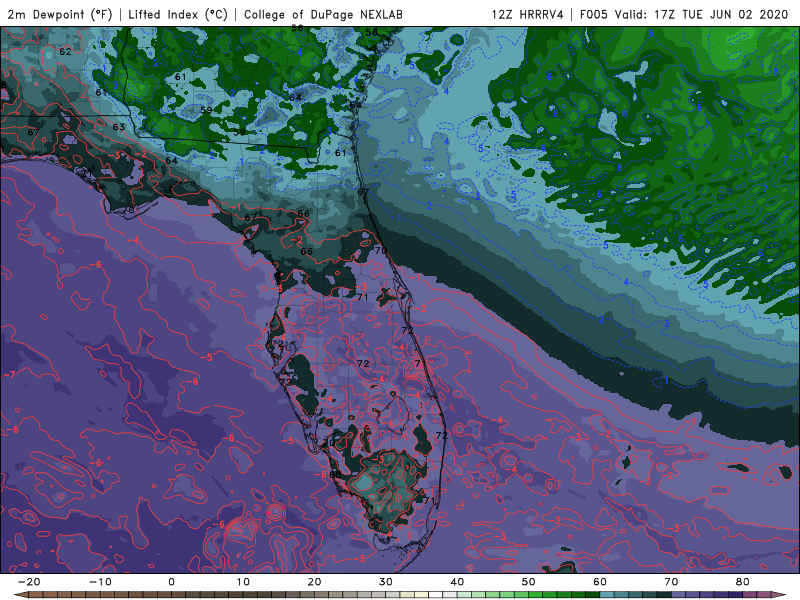Click the '10' label on the color scale
This screenshot has width=800, height=600.
click(x=243, y=582)
